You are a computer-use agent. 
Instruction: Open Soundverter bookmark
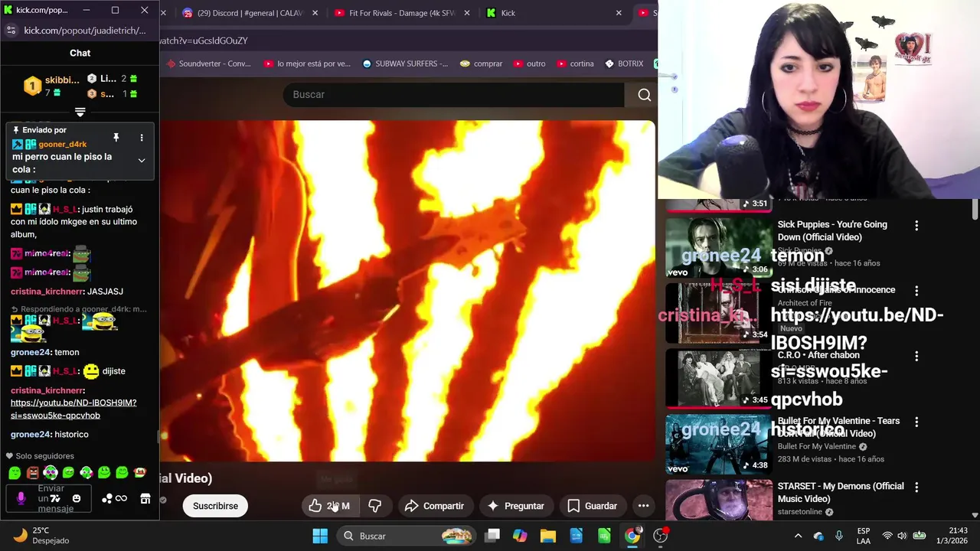208,64
